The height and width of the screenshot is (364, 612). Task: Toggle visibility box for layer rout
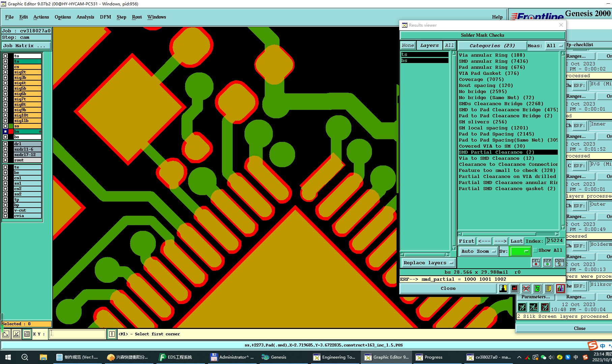tap(5, 160)
